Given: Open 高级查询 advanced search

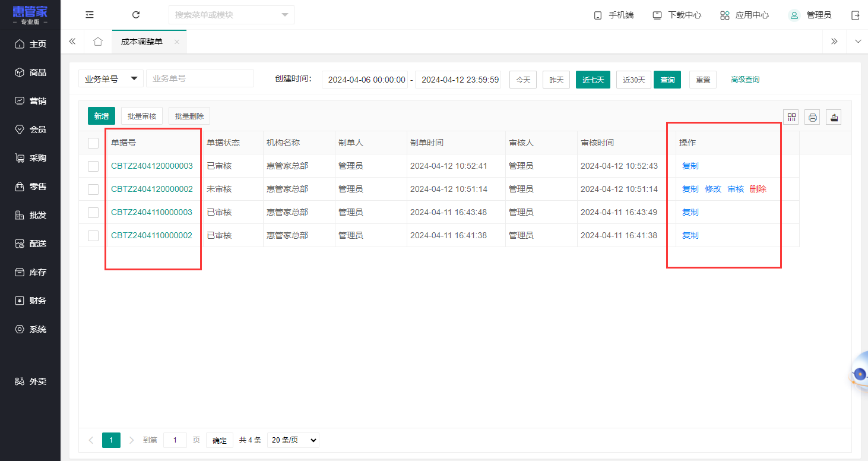Looking at the screenshot, I should point(745,80).
